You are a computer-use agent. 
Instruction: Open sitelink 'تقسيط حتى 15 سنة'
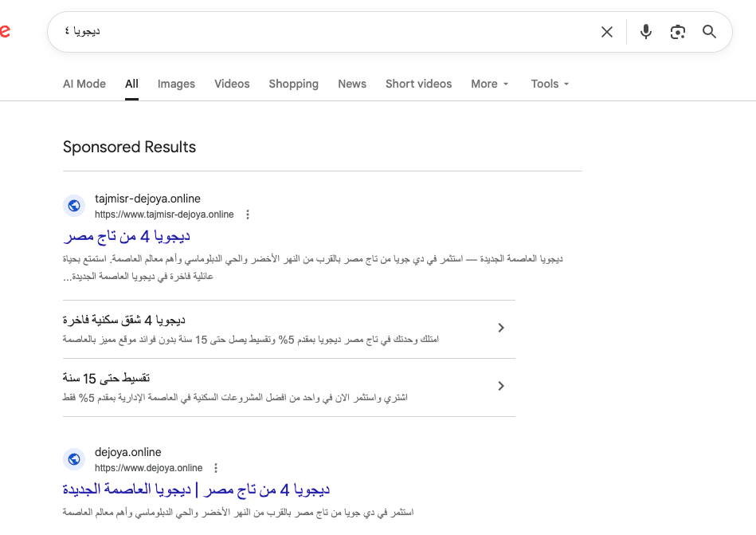tap(106, 378)
